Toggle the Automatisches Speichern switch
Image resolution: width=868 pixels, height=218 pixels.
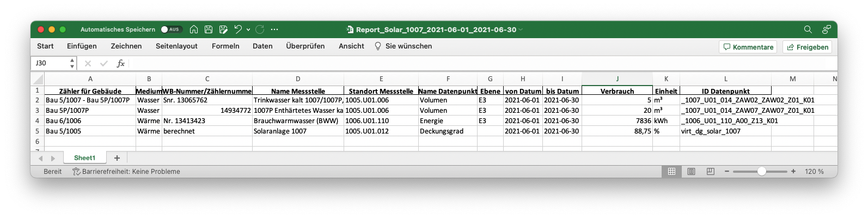point(171,29)
